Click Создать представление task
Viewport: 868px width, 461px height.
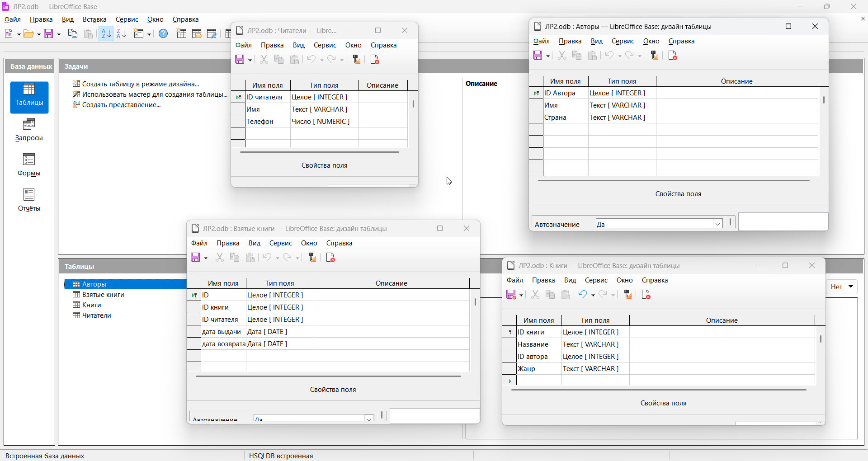click(x=117, y=104)
